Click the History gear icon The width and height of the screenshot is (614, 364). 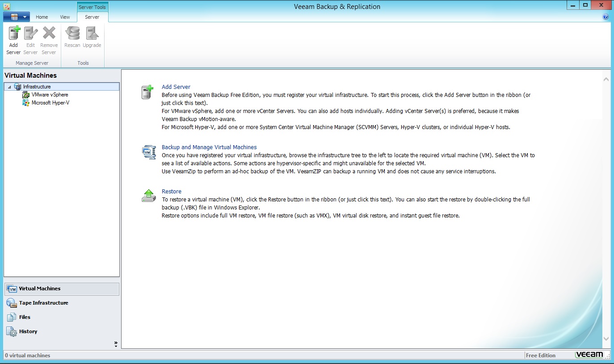(12, 331)
